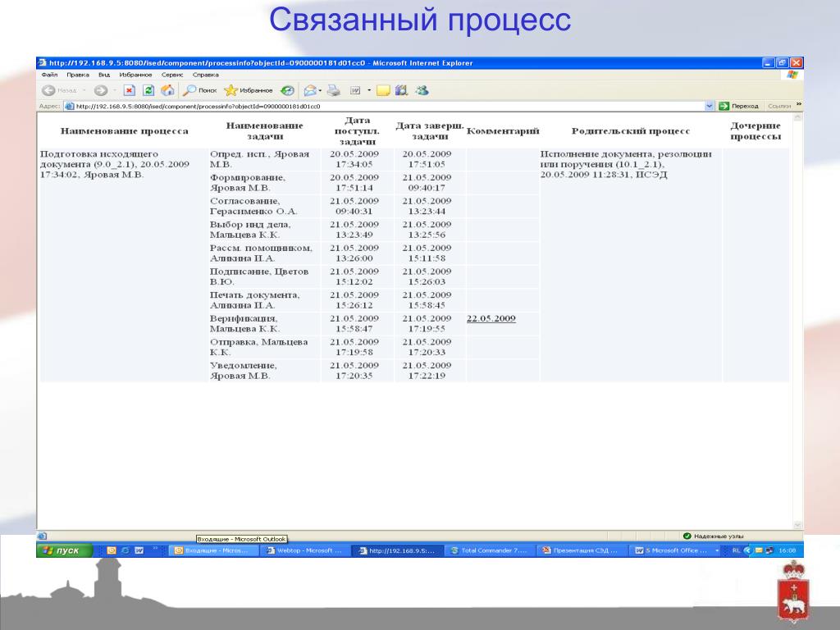Click the taskbar clock 16:08
The image size is (840, 630).
(787, 550)
